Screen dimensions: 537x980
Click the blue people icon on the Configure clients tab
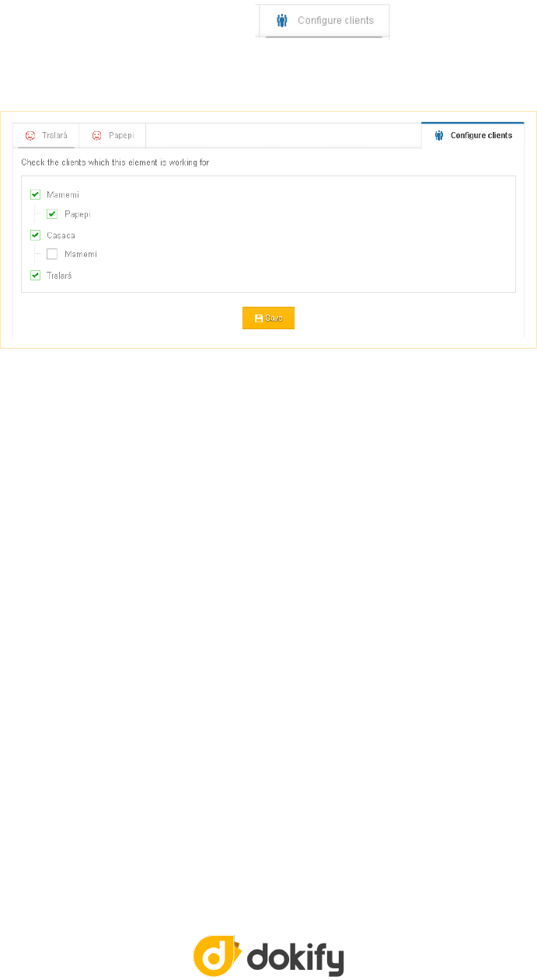click(x=439, y=135)
